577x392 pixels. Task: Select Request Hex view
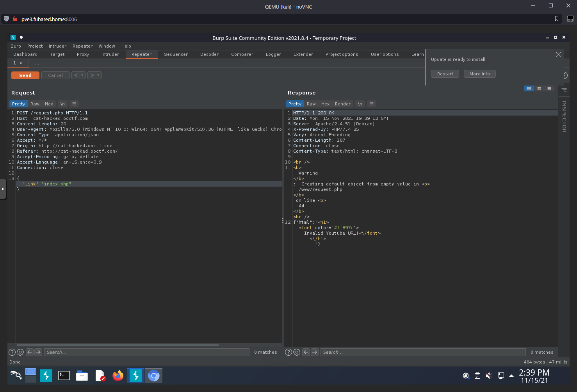pos(49,104)
